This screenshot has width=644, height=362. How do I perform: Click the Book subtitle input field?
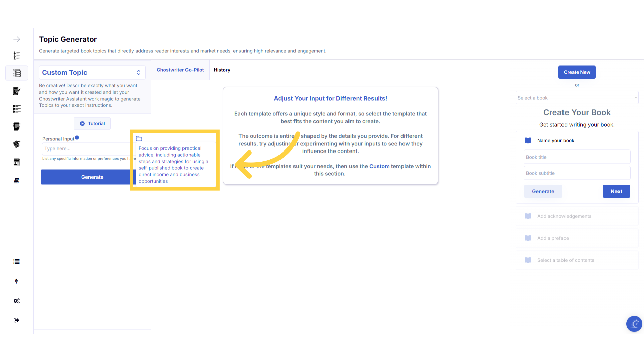(x=577, y=173)
